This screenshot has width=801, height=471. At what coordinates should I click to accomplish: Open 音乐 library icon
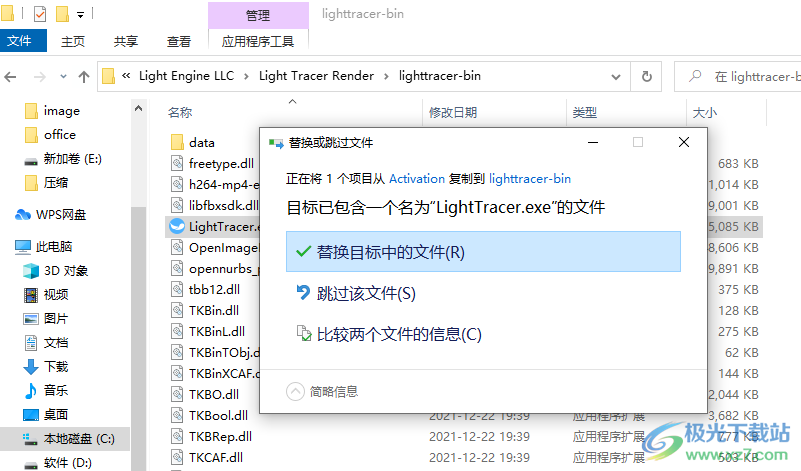click(31, 391)
